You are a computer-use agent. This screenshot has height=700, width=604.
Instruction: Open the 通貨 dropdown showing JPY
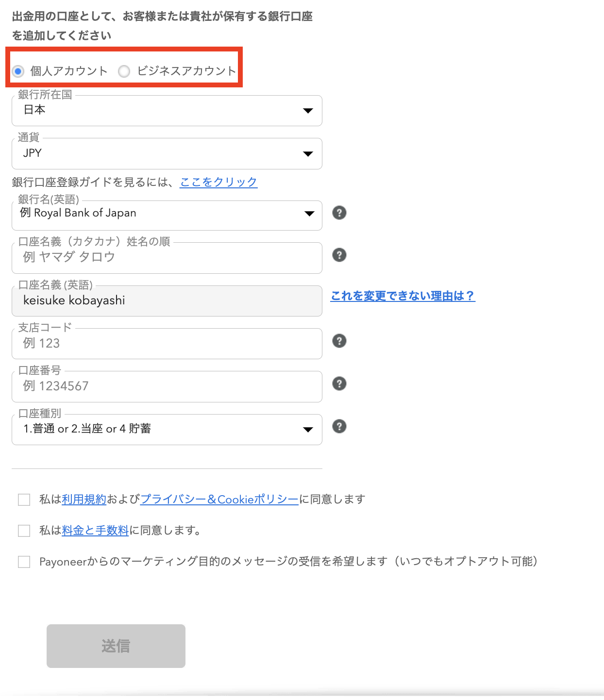pyautogui.click(x=167, y=153)
